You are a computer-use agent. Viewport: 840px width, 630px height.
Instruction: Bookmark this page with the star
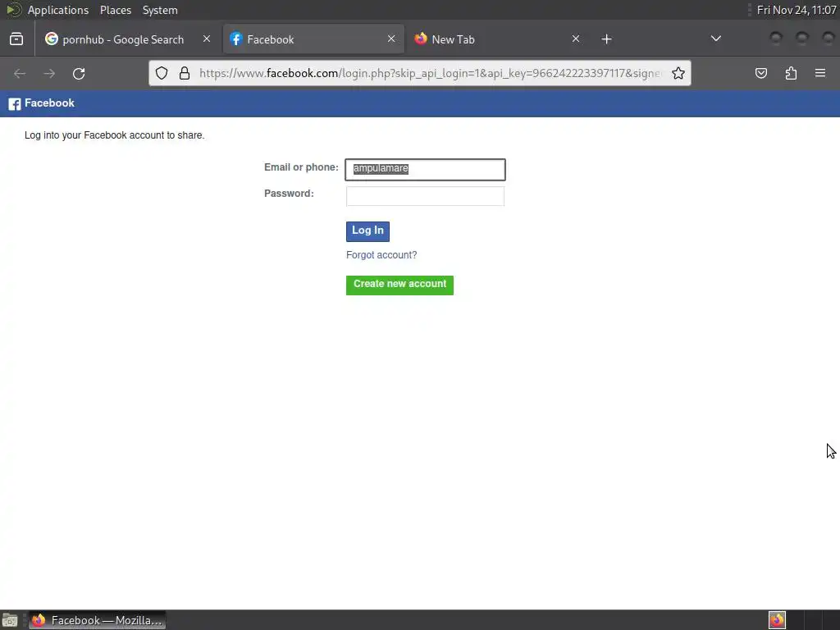678,73
